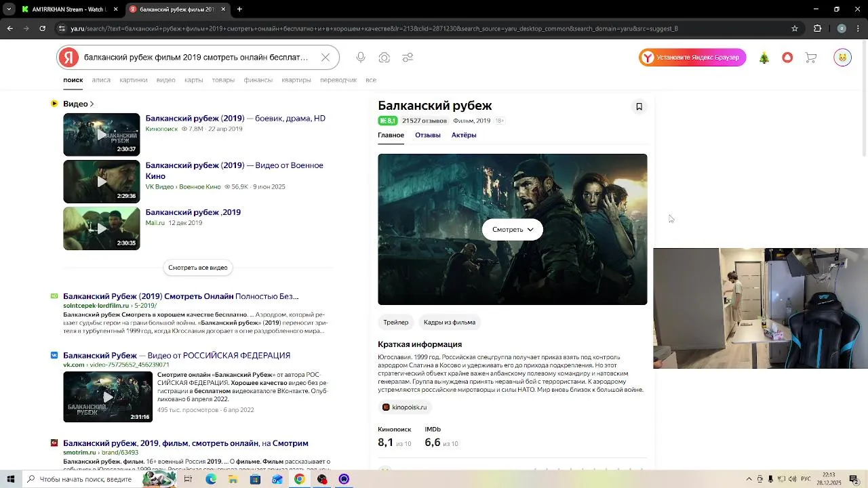Open the red notifications bell icon
The width and height of the screenshot is (868, 488).
click(787, 58)
